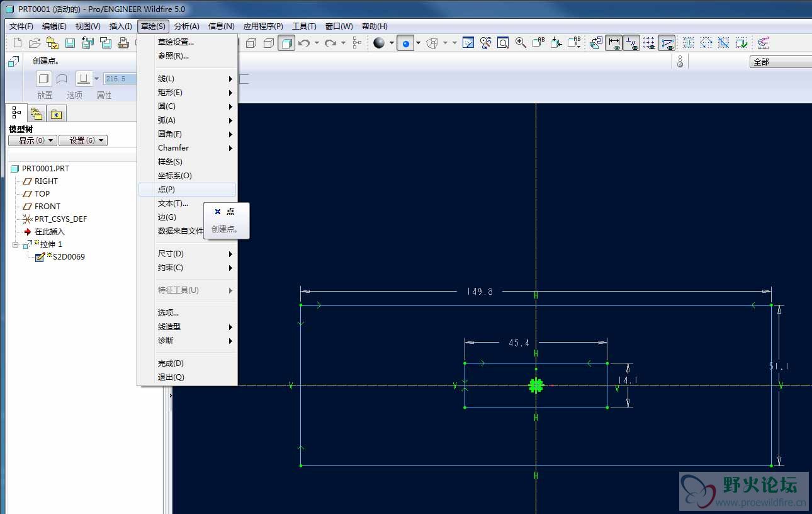
Task: Click the Redo arrow icon
Action: pos(330,43)
